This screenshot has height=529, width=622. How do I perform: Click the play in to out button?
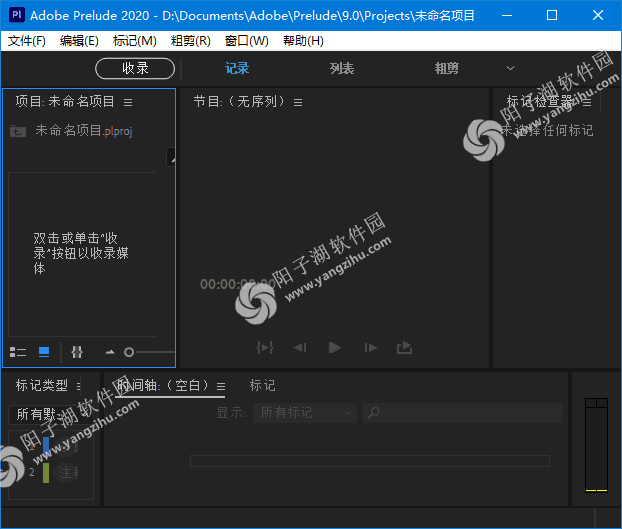(265, 348)
